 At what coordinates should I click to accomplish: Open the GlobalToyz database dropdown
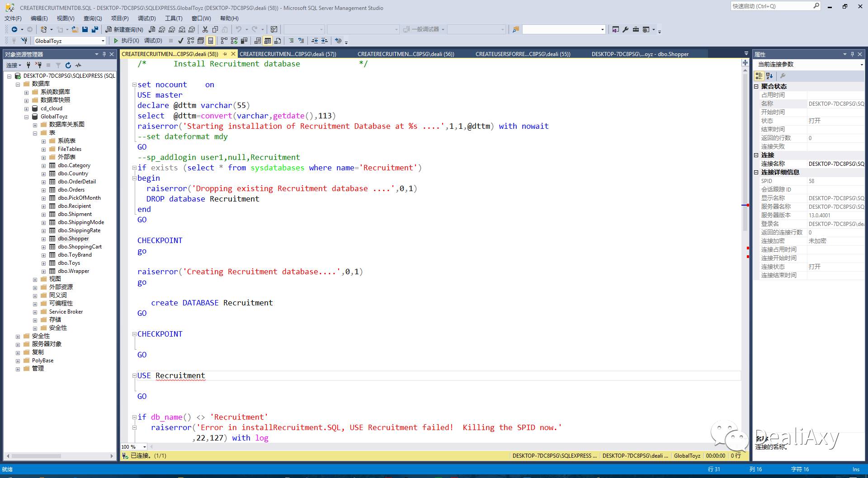103,41
